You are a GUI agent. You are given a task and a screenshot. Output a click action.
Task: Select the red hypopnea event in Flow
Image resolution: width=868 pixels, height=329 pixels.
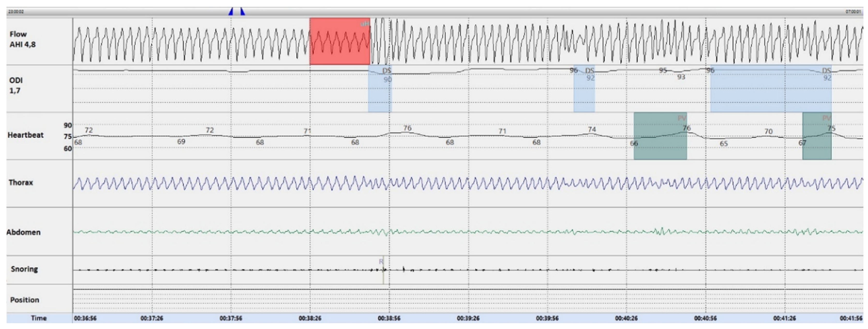tap(339, 41)
